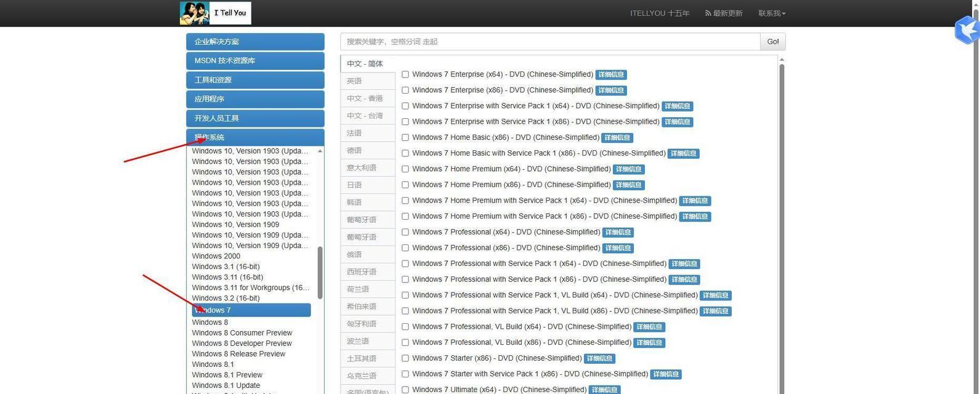The width and height of the screenshot is (980, 394).
Task: Select Windows 7 in the OS list
Action: tap(251, 310)
